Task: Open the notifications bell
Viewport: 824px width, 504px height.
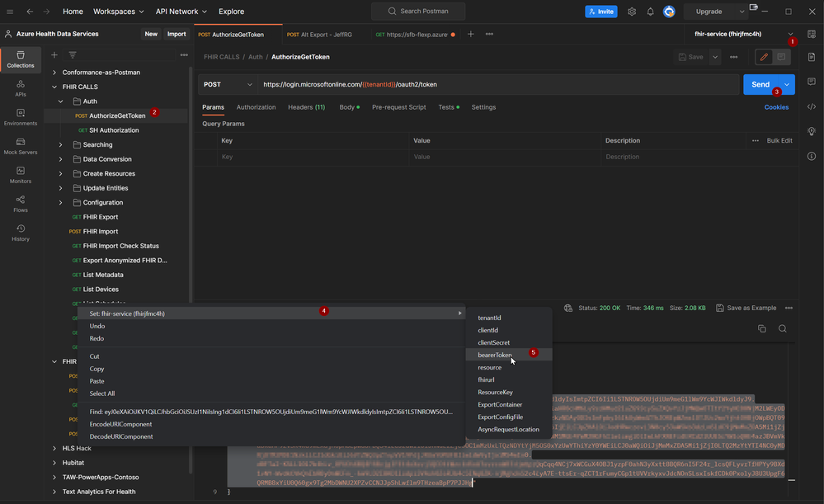Action: click(x=650, y=11)
